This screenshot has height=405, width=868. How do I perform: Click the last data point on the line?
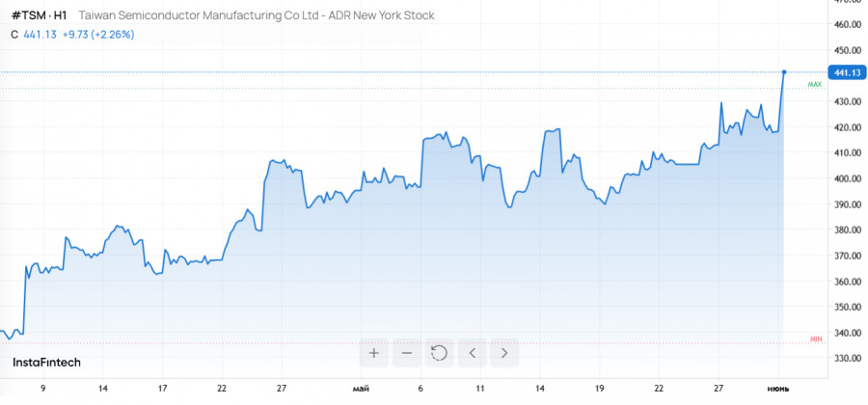click(x=784, y=72)
